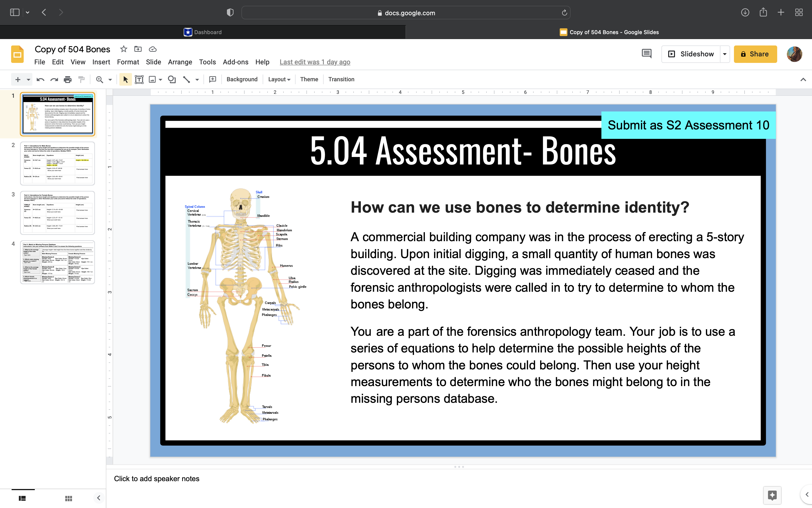Open the Slideshow options dropdown arrow

[725, 54]
